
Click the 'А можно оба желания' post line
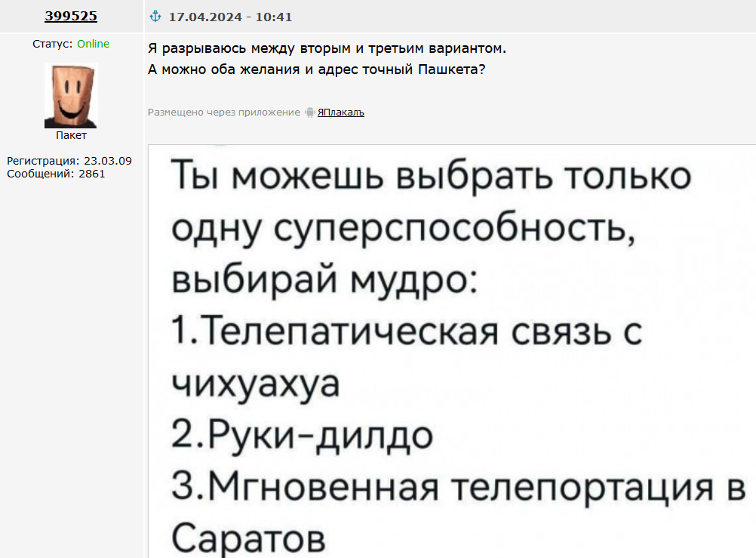316,70
